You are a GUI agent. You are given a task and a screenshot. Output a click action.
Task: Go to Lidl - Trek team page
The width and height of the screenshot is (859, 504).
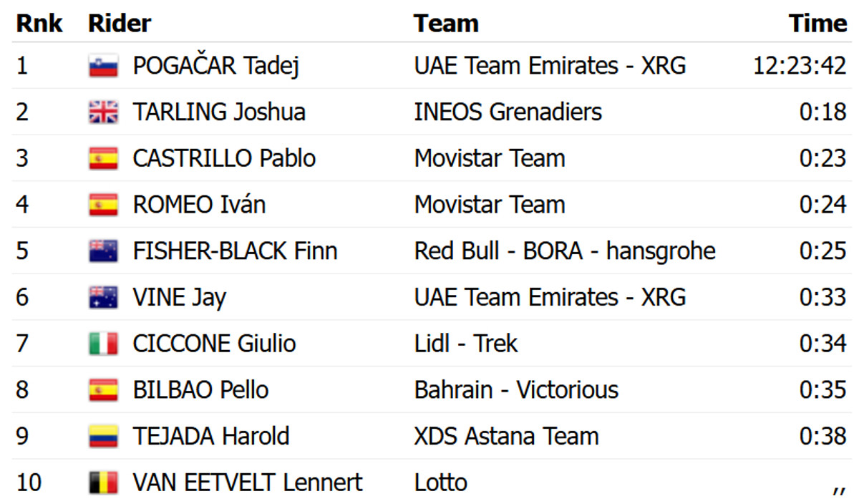(465, 344)
